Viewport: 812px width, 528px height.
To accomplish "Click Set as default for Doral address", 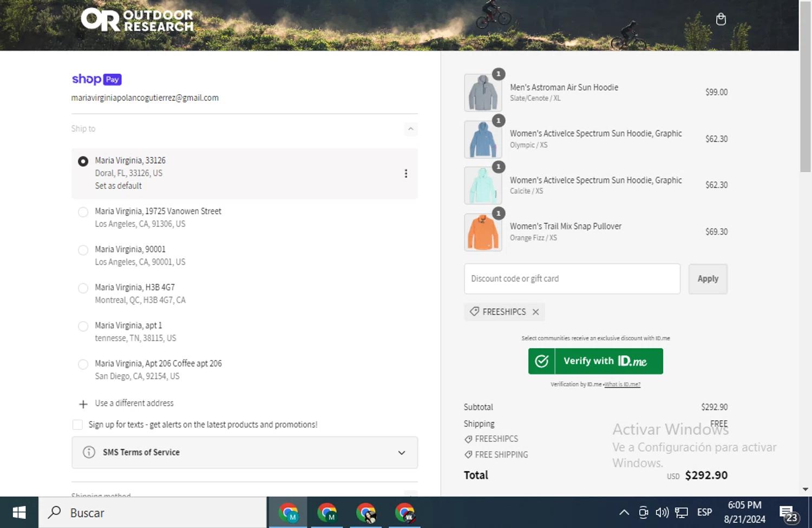I will click(x=118, y=186).
